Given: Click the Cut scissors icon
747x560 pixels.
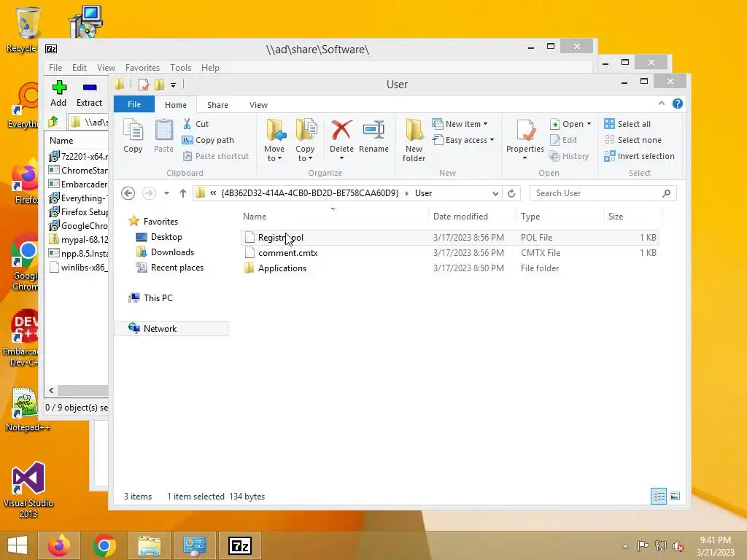Looking at the screenshot, I should coord(187,124).
